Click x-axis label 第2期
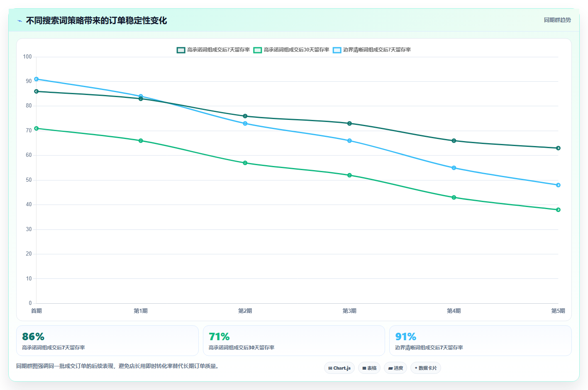The image size is (588, 390). point(245,311)
